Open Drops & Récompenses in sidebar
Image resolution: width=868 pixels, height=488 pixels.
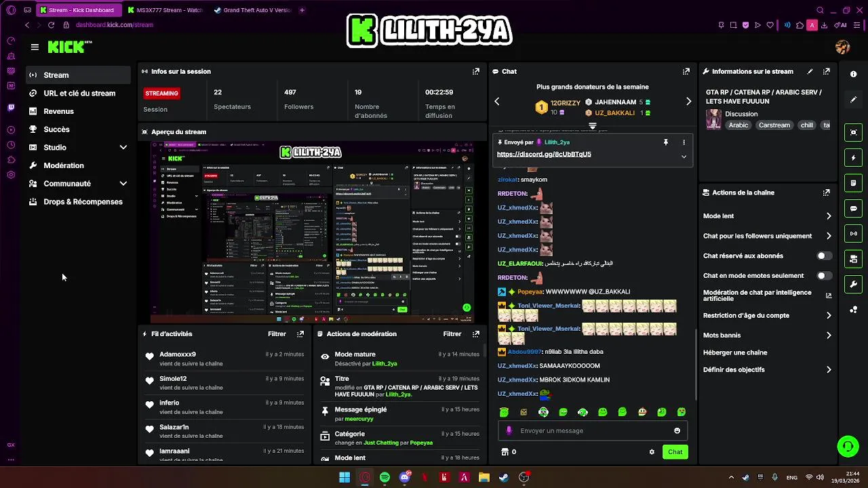(x=78, y=201)
